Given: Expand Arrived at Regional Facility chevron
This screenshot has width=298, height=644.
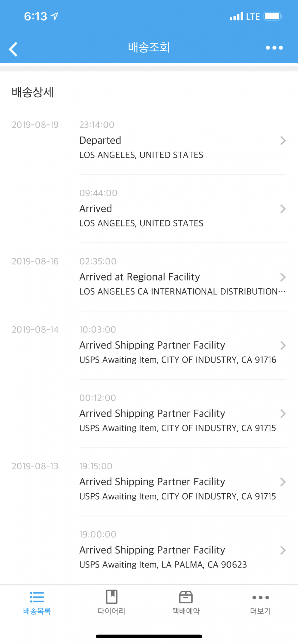Looking at the screenshot, I should click(283, 277).
